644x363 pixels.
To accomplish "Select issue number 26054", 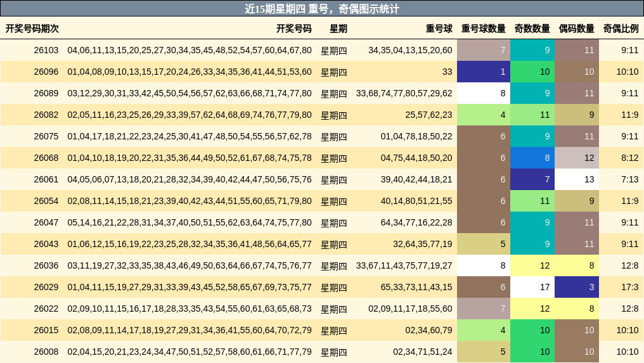I will click(46, 201).
